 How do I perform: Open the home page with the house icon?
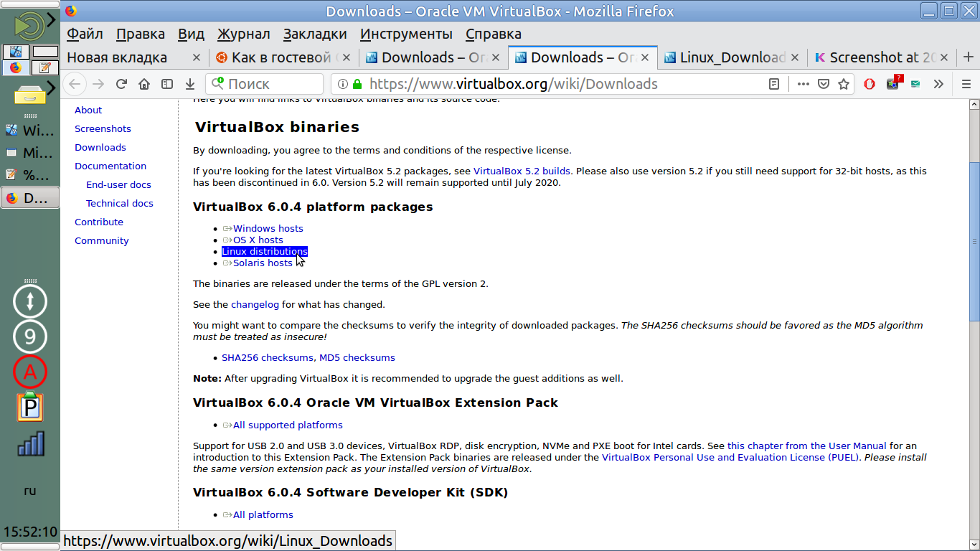[x=144, y=84]
